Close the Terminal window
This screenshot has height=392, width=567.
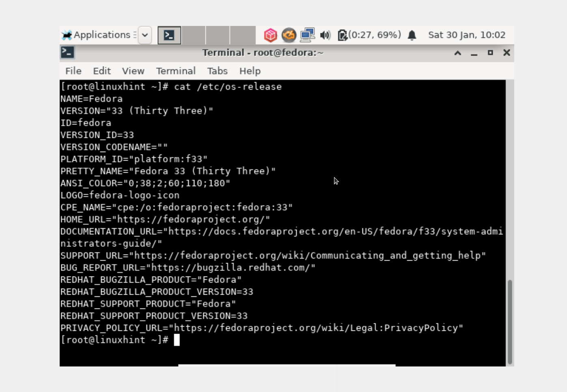[x=507, y=53]
